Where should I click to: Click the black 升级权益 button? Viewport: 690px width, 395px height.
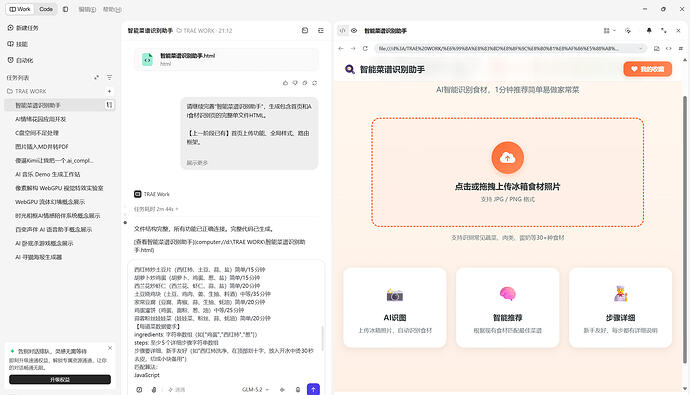[60, 379]
